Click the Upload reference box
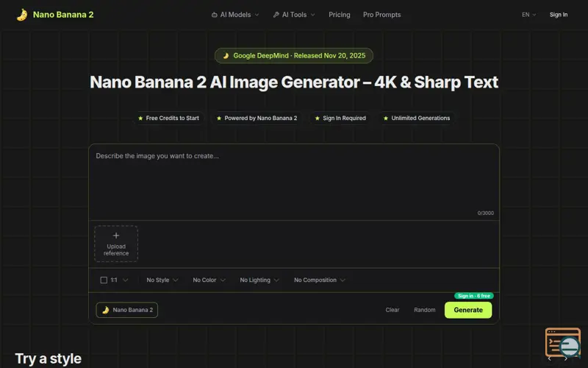 116,244
